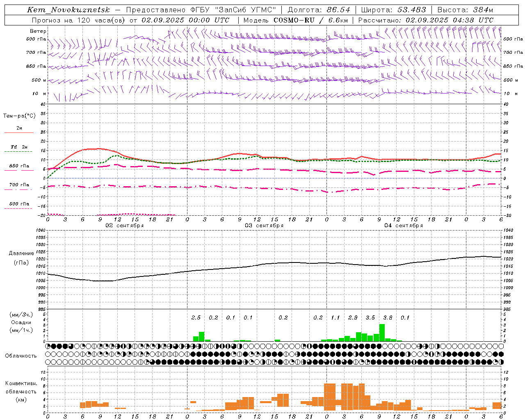Click the 'Облачность' cloud cover label

21,356
